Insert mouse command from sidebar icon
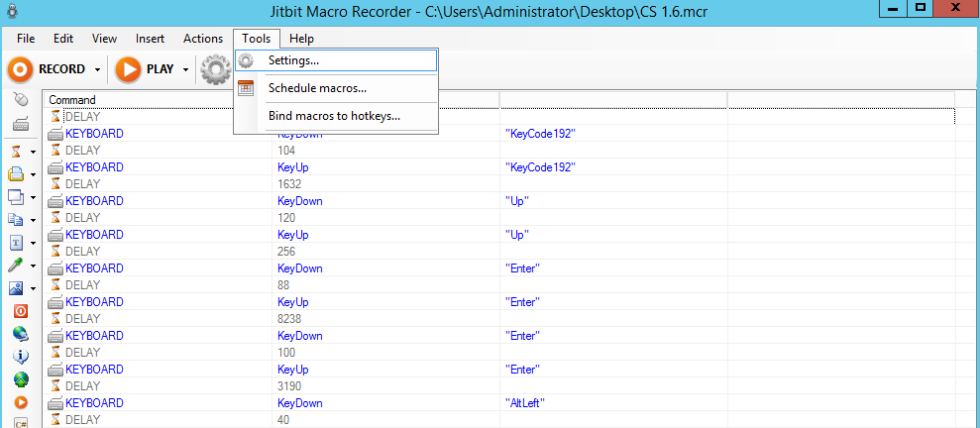This screenshot has height=428, width=980. [21, 99]
